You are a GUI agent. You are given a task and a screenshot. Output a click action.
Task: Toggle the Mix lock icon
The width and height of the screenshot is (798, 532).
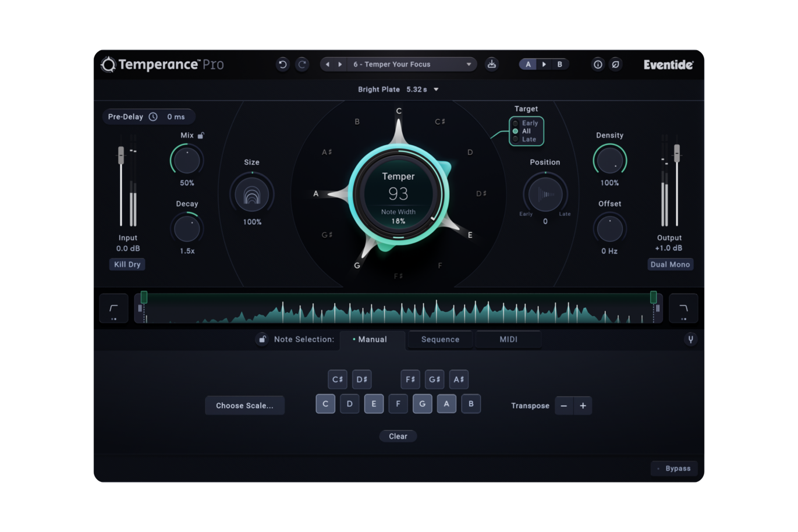click(201, 135)
